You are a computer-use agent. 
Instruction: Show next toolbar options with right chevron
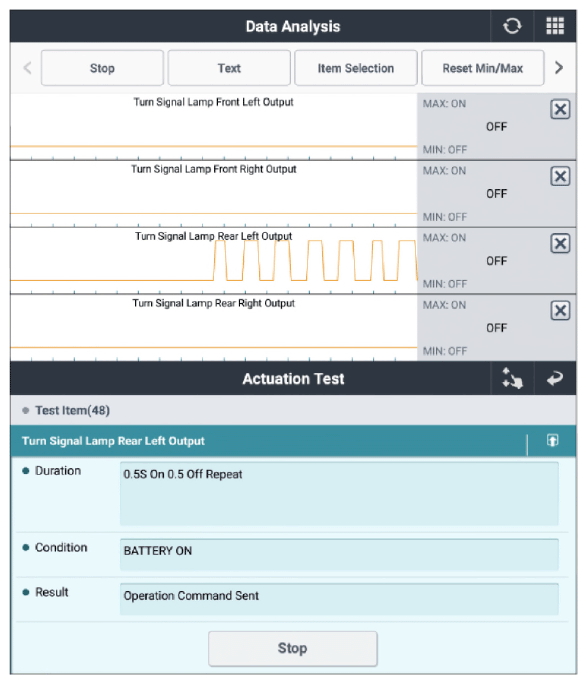point(559,68)
